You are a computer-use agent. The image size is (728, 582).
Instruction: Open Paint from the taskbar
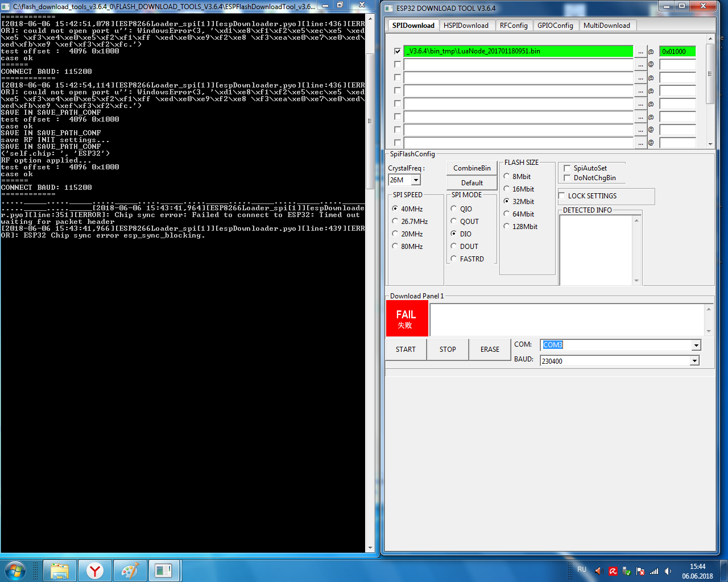(130, 571)
